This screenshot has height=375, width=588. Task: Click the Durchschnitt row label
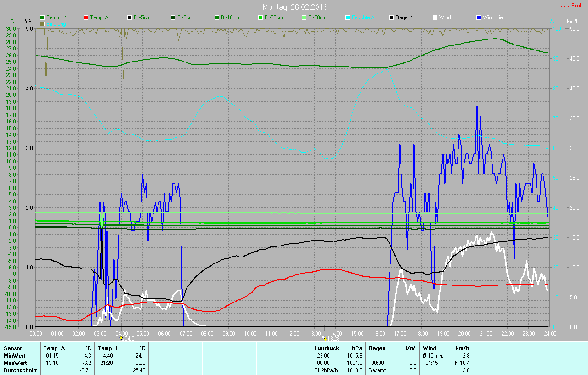pos(20,370)
